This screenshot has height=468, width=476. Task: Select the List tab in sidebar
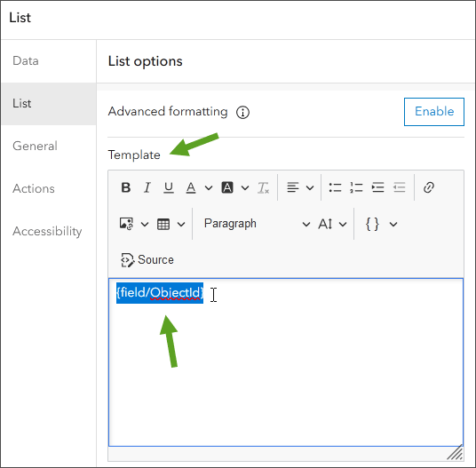[x=49, y=104]
